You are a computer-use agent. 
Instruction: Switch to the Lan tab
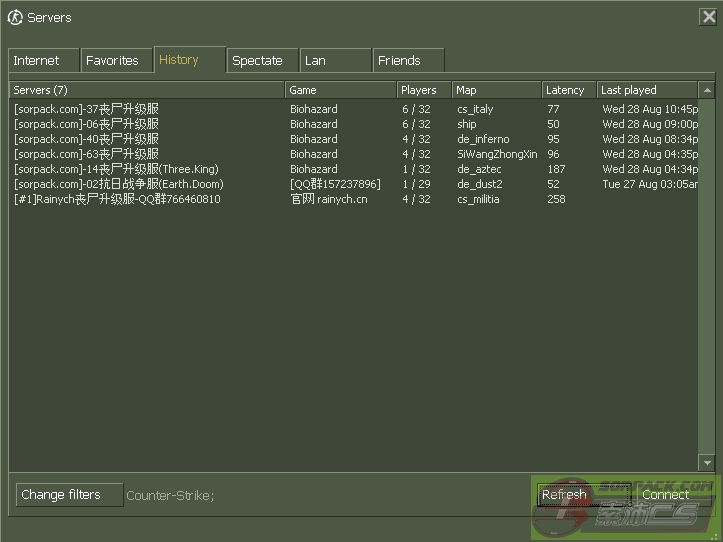pyautogui.click(x=335, y=60)
